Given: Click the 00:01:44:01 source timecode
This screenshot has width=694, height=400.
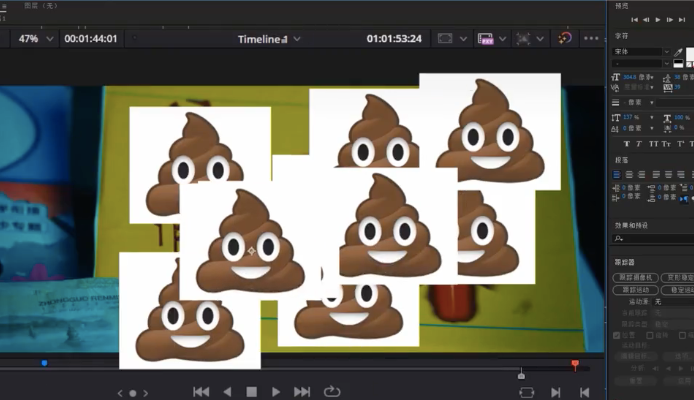Looking at the screenshot, I should (91, 39).
